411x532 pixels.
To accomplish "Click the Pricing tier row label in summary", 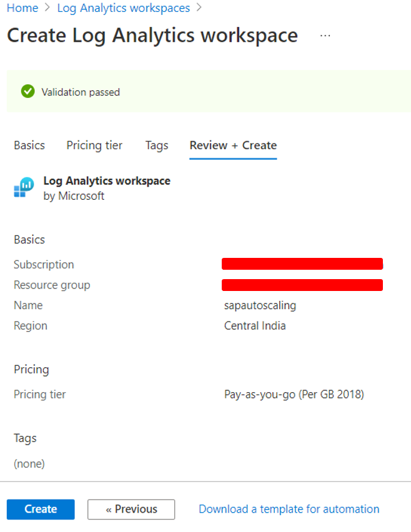I will 40,394.
